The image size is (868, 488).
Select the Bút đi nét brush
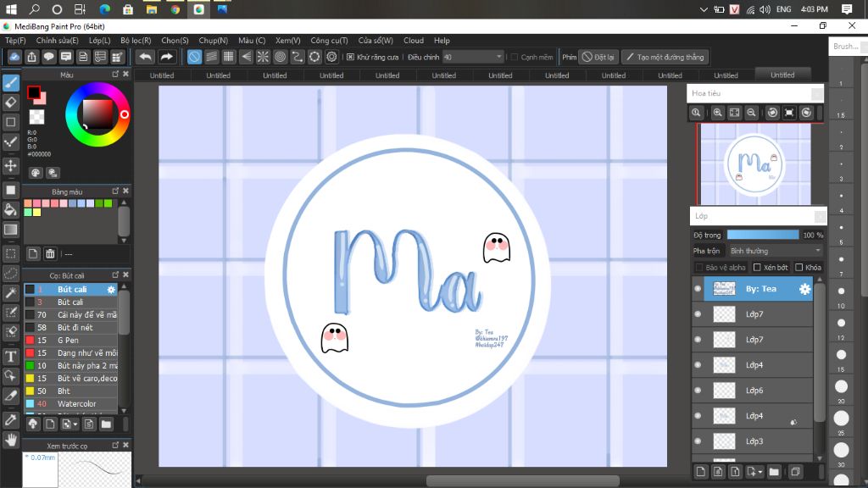pos(71,328)
